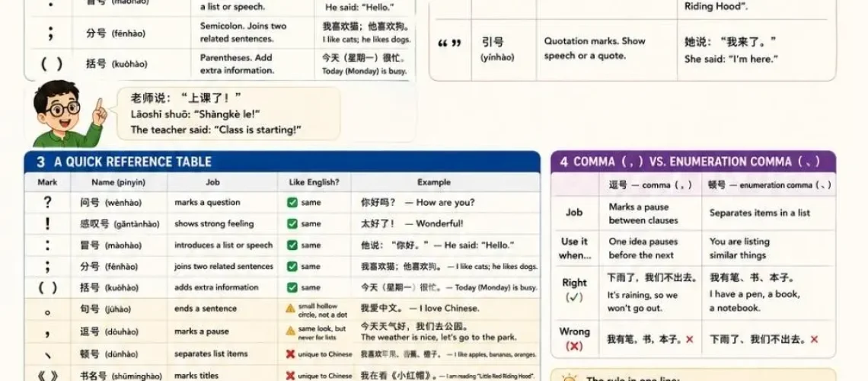
Task: Click the red X after 我有笔，书，本子。
Action: pyautogui.click(x=690, y=339)
